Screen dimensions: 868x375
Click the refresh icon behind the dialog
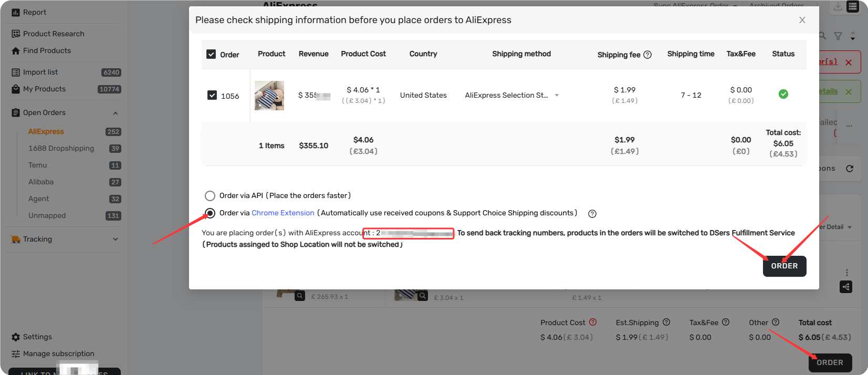tap(850, 169)
